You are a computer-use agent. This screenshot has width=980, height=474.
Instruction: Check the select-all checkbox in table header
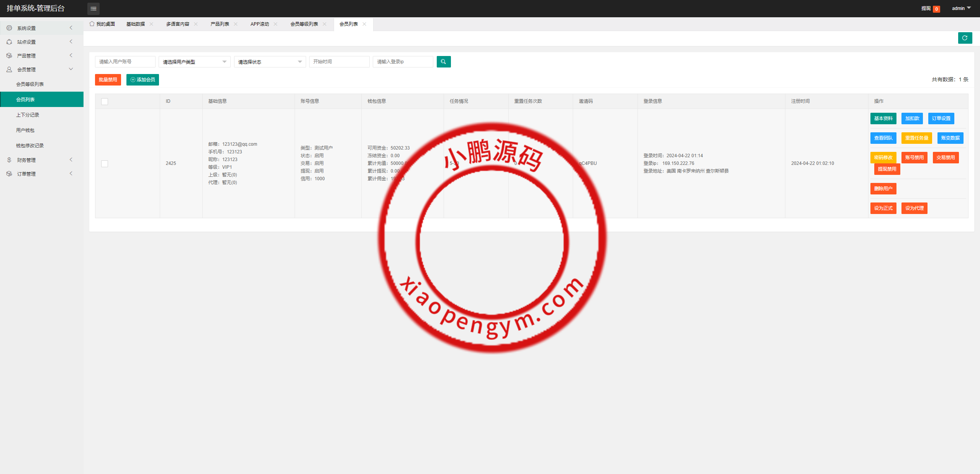(x=105, y=102)
